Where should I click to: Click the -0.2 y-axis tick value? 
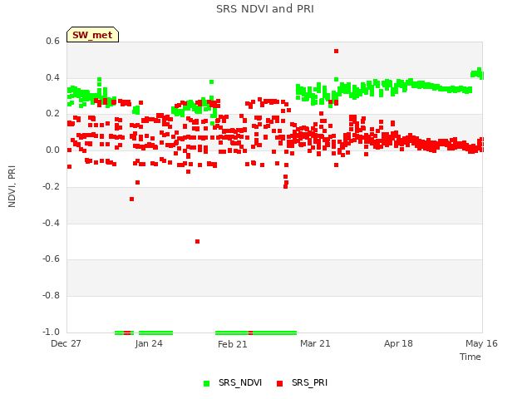52,186
